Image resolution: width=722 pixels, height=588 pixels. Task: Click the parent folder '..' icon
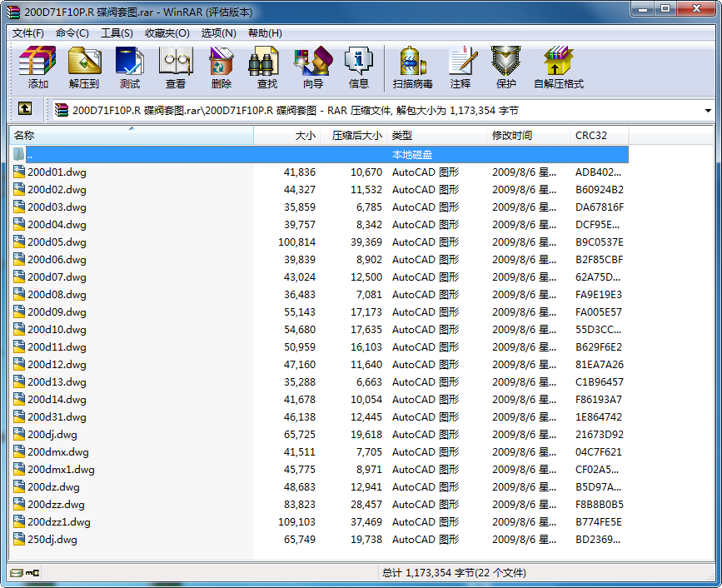coord(19,154)
